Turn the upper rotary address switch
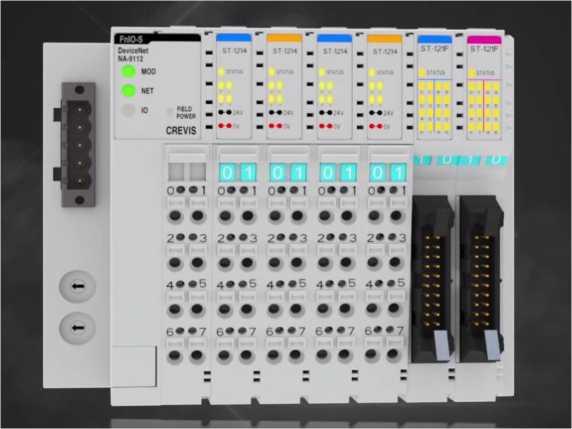 pos(77,286)
